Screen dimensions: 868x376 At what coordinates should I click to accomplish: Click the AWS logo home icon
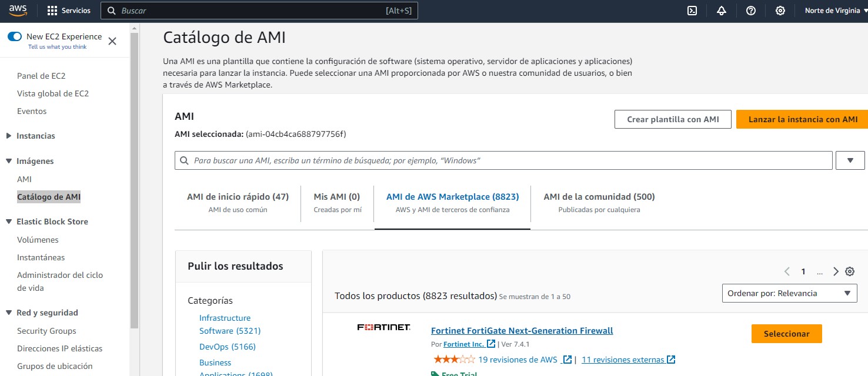18,11
